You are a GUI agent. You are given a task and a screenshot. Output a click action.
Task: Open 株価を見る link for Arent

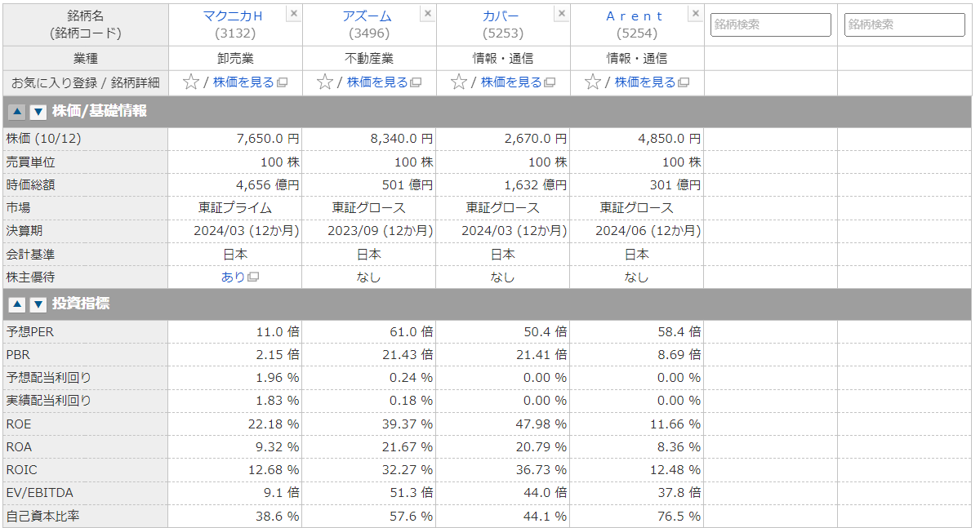(x=645, y=82)
